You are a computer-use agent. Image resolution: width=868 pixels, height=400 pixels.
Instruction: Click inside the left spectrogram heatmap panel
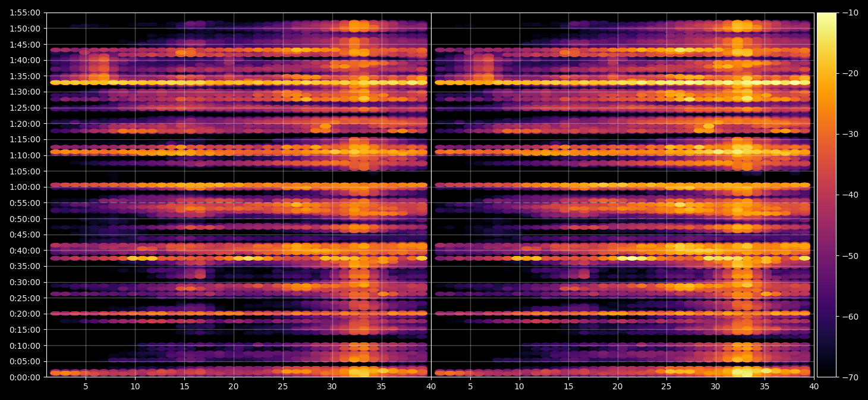point(238,195)
